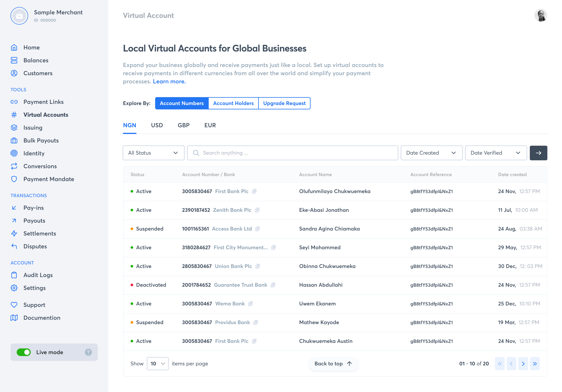Open the items per page dropdown

click(x=158, y=364)
